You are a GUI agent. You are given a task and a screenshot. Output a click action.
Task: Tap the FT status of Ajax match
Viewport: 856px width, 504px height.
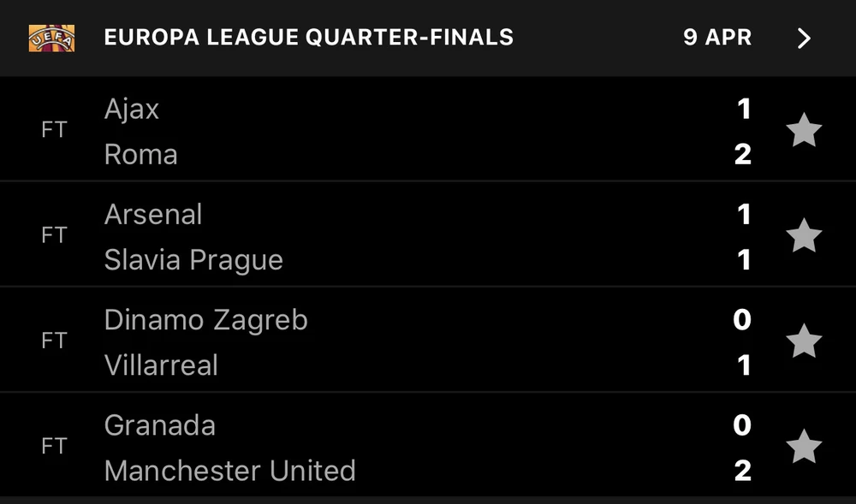pyautogui.click(x=54, y=131)
